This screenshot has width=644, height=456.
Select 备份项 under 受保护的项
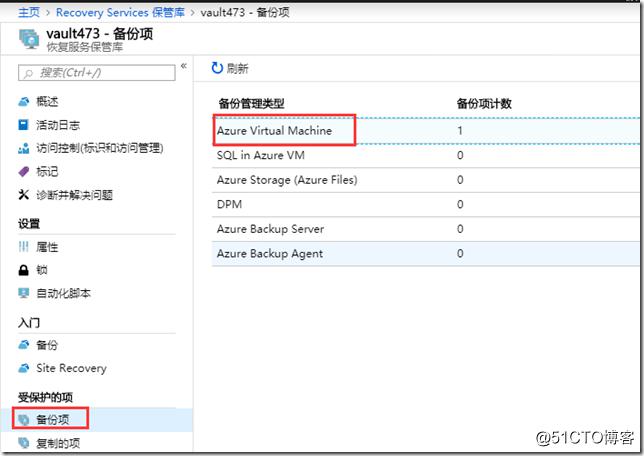click(x=52, y=419)
